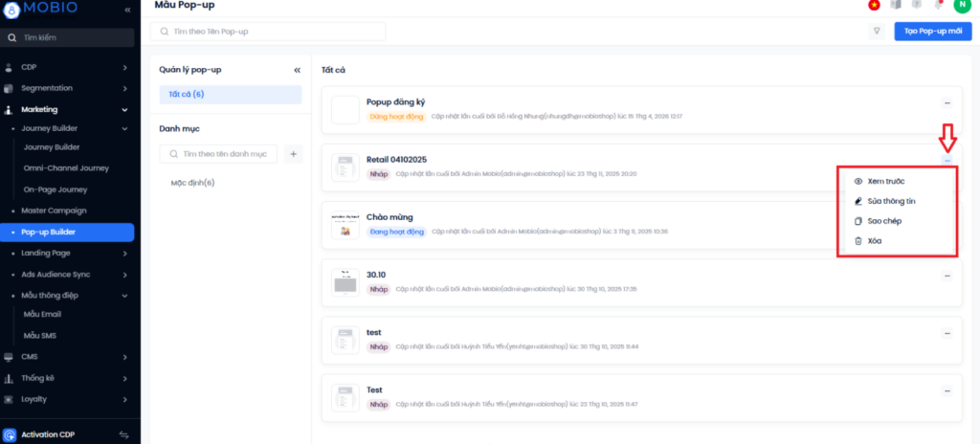980x444 pixels.
Task: Open the filter funnel icon
Action: click(876, 32)
